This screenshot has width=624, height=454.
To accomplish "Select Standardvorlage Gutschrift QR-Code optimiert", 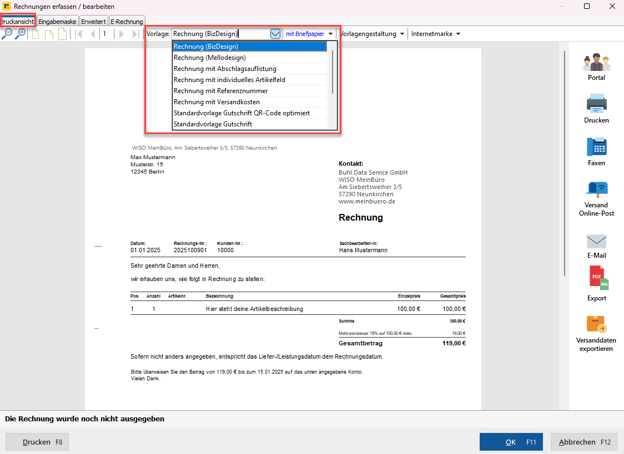I will coord(250,113).
